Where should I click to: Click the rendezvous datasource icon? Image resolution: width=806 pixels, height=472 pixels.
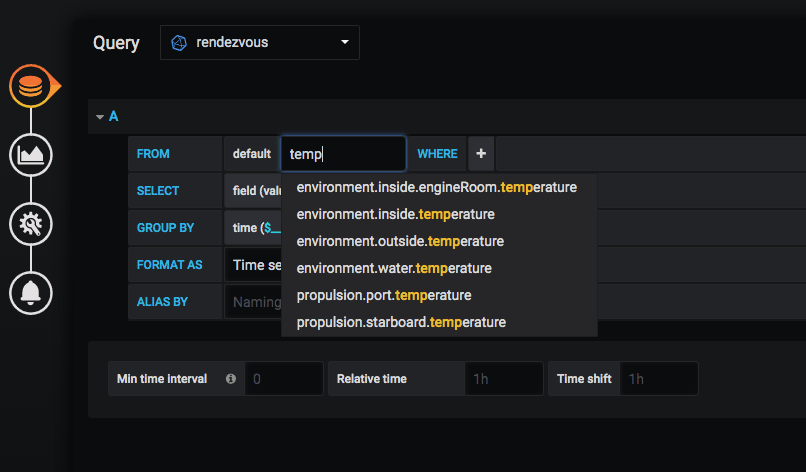(x=179, y=43)
